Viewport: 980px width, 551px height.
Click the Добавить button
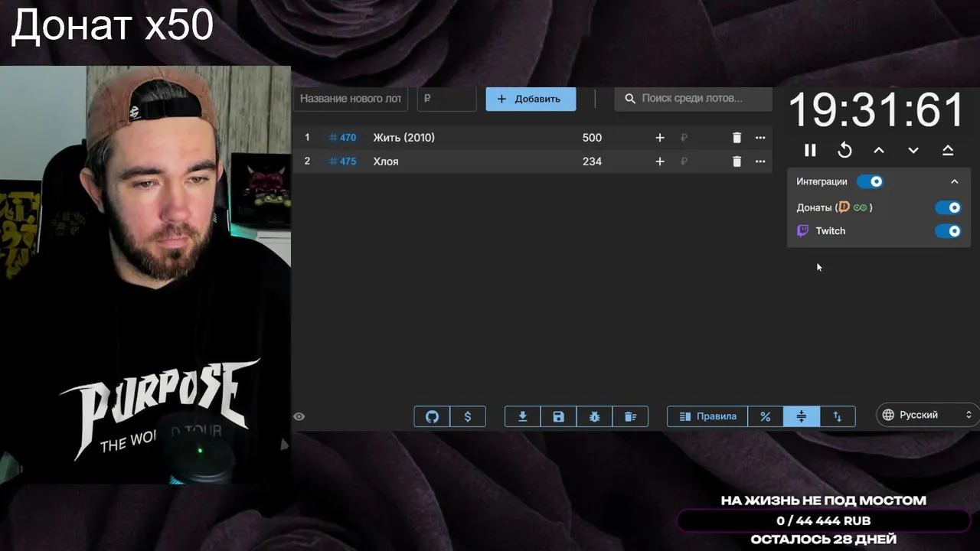[531, 99]
